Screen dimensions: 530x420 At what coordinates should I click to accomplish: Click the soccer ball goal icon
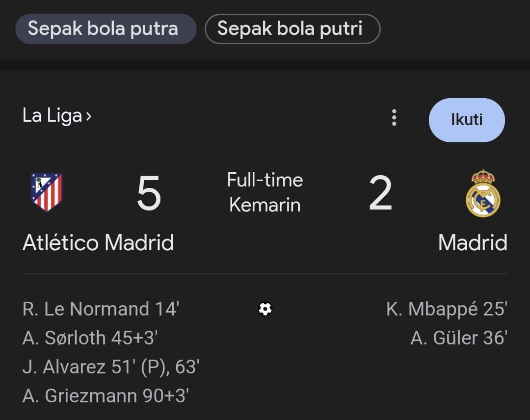(x=265, y=309)
